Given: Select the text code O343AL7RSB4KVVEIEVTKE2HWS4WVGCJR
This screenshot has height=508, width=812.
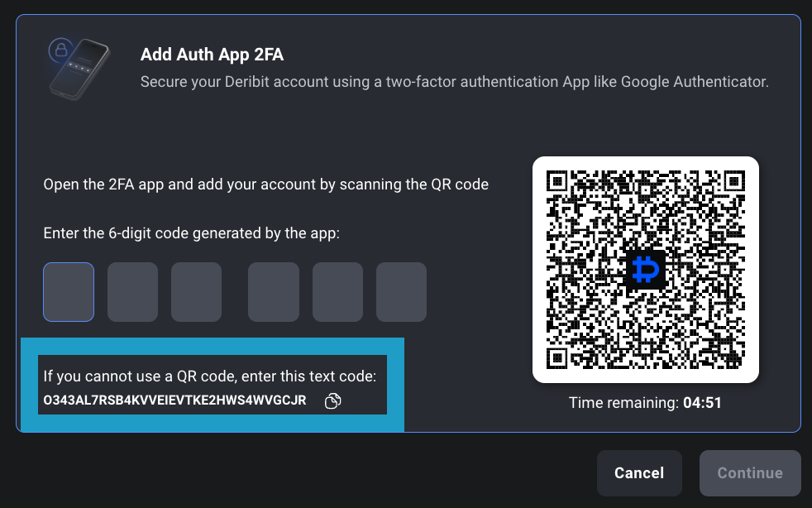Looking at the screenshot, I should 174,400.
